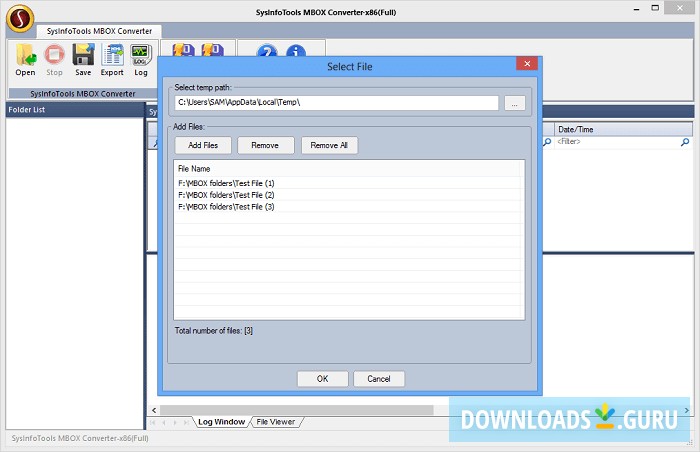The height and width of the screenshot is (452, 700).
Task: Click the Date/Time filter search icon
Action: point(685,142)
